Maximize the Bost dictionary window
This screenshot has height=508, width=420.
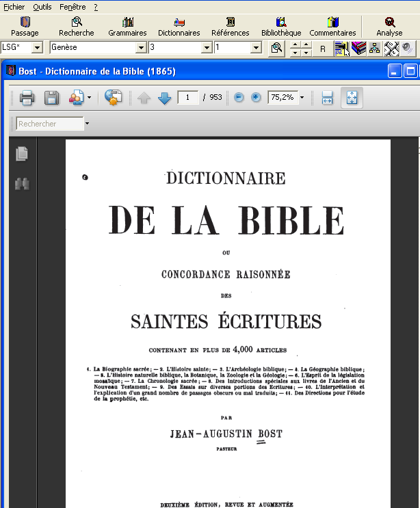click(x=410, y=71)
